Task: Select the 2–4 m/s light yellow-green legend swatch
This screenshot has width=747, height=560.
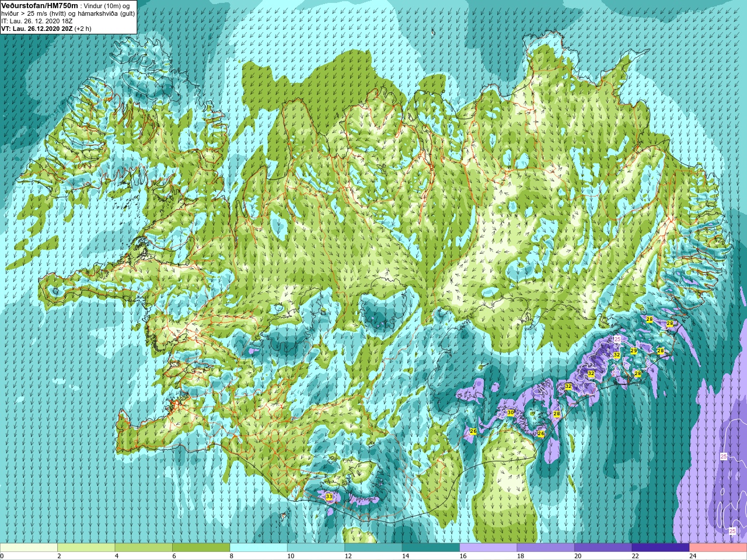Action: tap(86, 548)
